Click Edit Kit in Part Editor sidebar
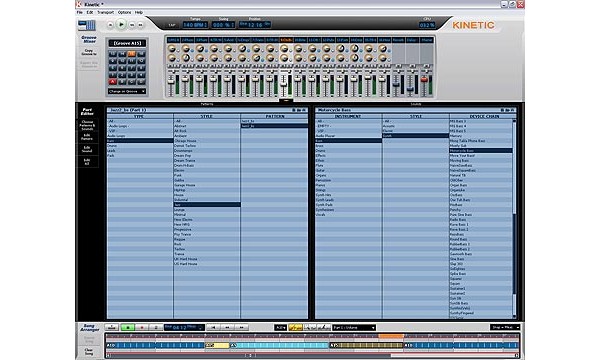The image size is (600, 360). click(87, 162)
